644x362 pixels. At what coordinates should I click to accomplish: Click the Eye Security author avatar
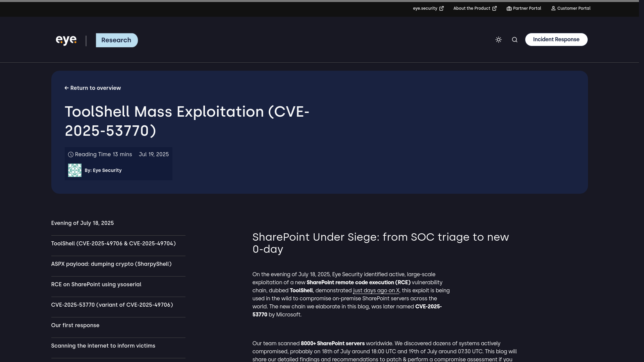tap(75, 170)
